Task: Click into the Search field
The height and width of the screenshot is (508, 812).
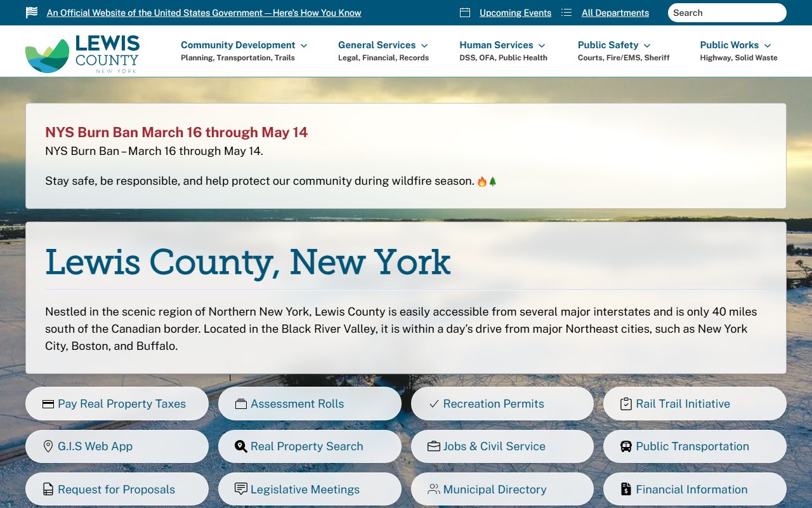Action: pos(727,13)
